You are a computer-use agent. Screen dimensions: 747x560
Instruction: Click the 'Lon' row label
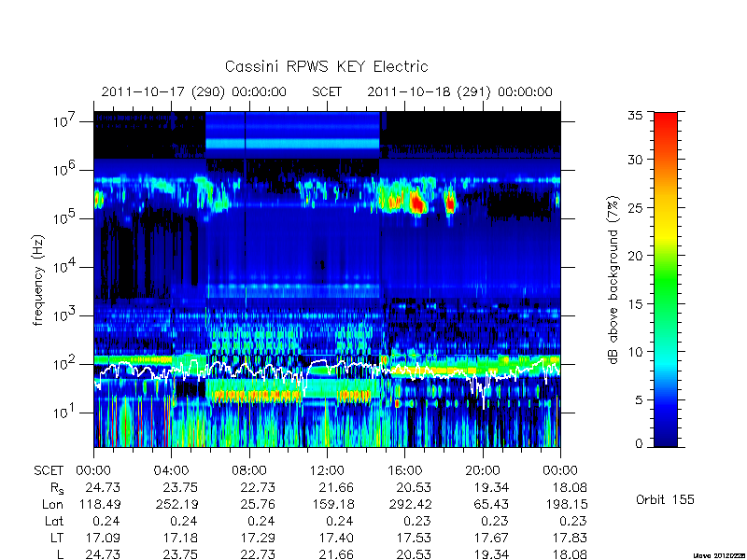tap(52, 504)
